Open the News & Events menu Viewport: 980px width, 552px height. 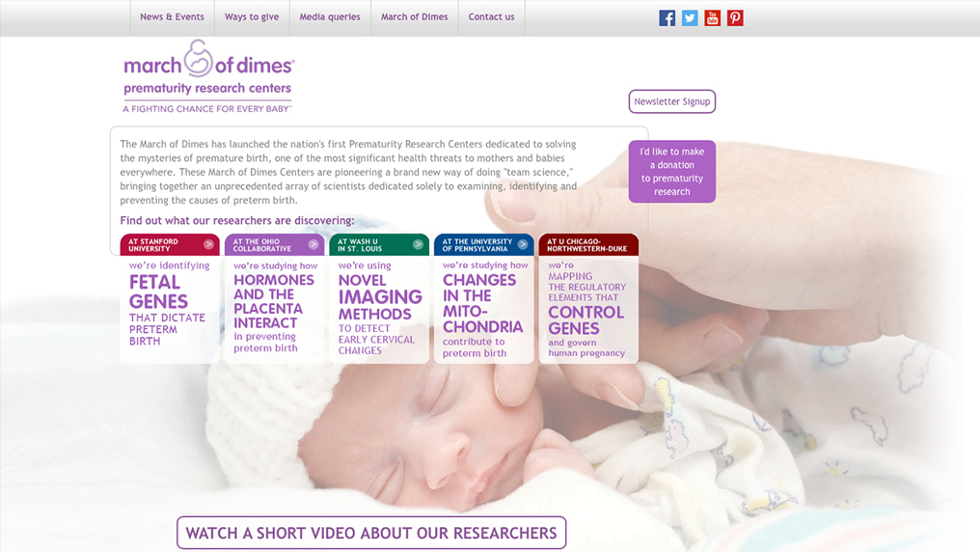point(172,17)
